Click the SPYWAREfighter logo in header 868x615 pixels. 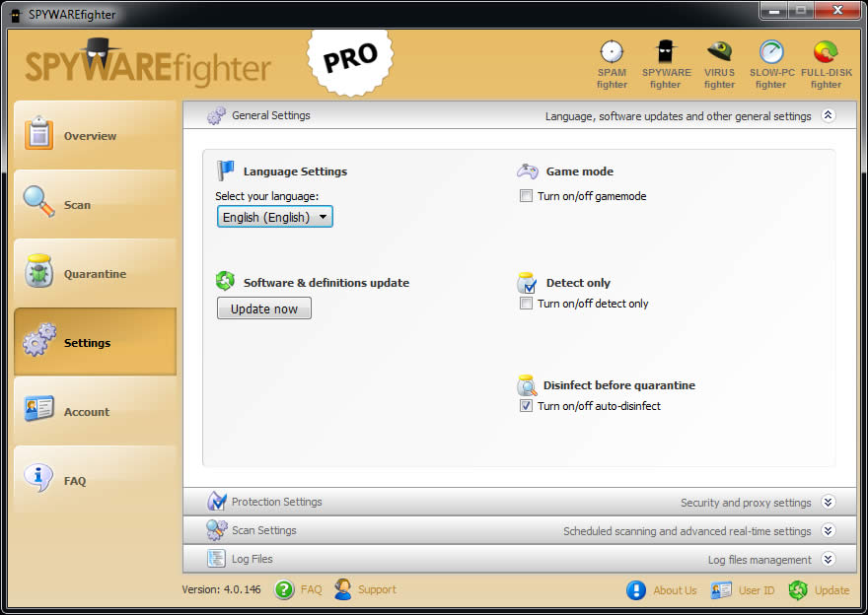(x=148, y=63)
